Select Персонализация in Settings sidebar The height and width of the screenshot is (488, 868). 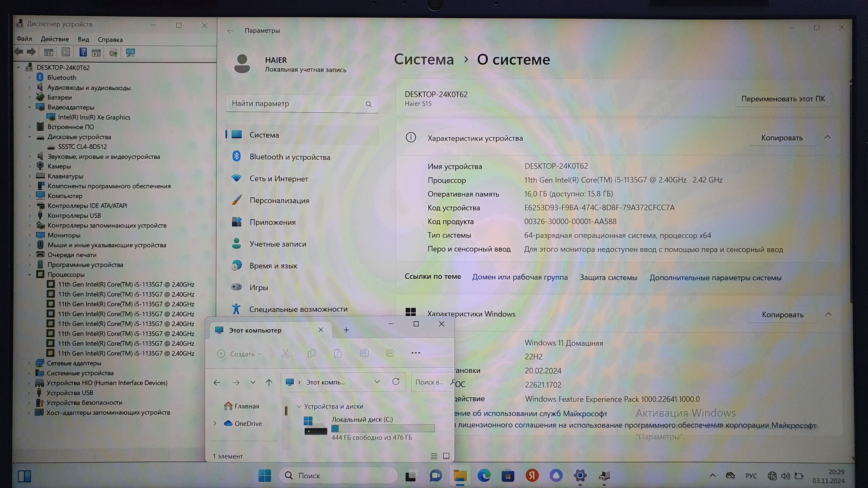click(279, 200)
